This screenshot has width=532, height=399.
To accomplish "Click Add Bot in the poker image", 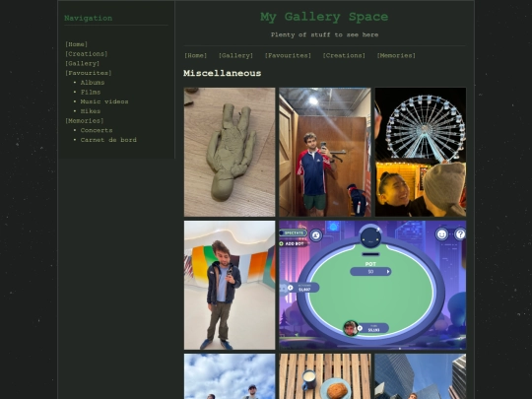I will click(294, 243).
